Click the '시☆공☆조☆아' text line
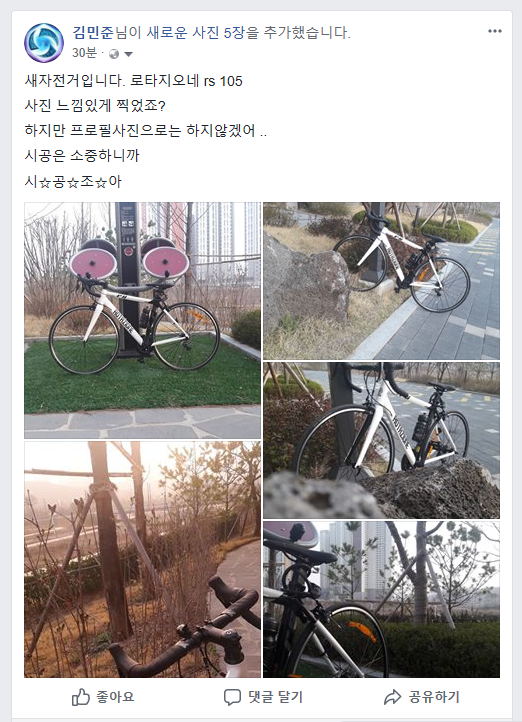 click(x=73, y=181)
